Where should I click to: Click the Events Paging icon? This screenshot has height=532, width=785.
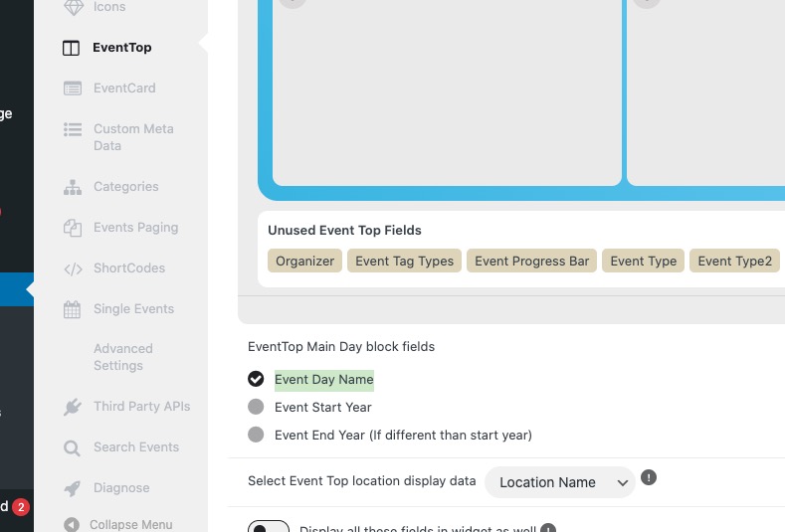pyautogui.click(x=73, y=229)
